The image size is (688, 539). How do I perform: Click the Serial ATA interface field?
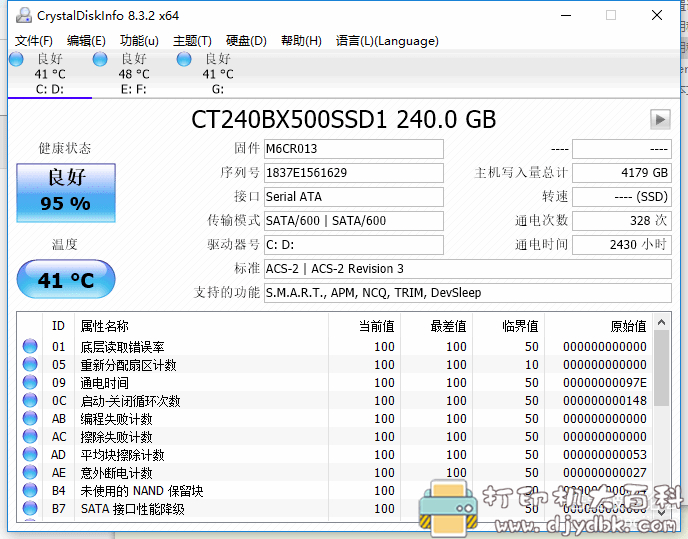tap(354, 197)
